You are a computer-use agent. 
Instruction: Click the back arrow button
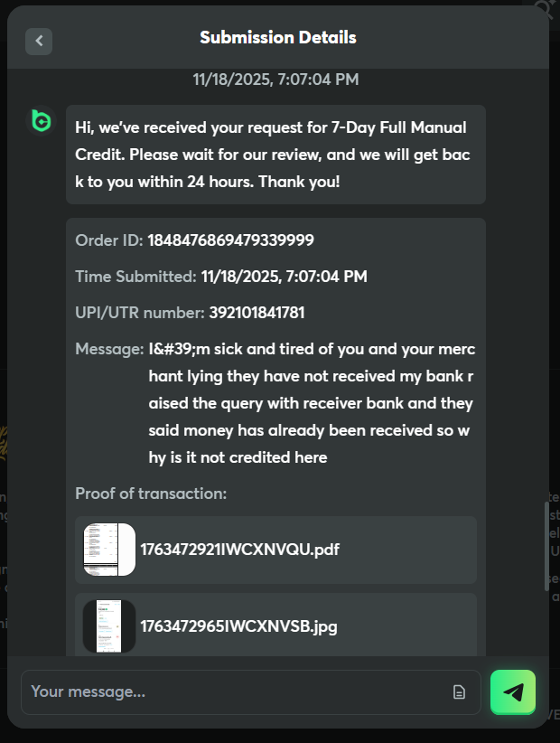coord(39,41)
